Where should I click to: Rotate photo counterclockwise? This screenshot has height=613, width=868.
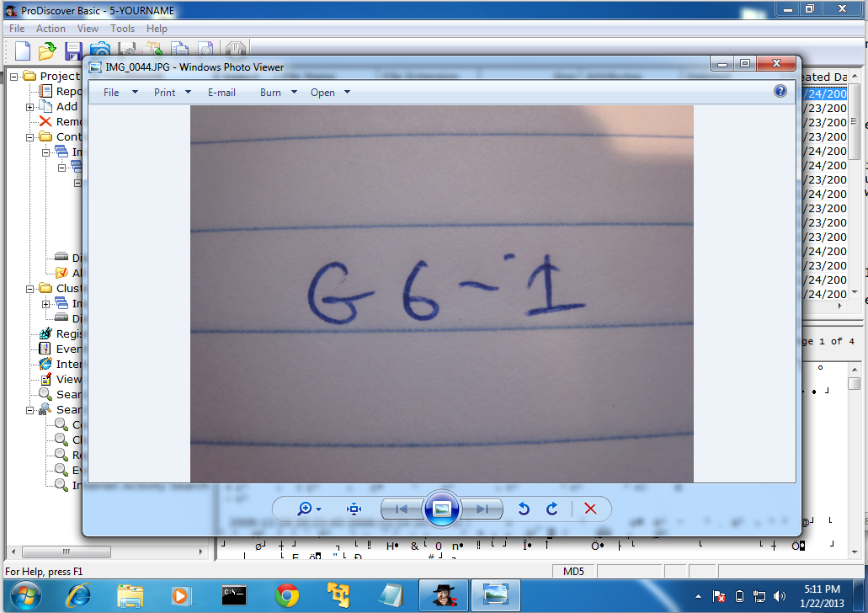click(524, 509)
